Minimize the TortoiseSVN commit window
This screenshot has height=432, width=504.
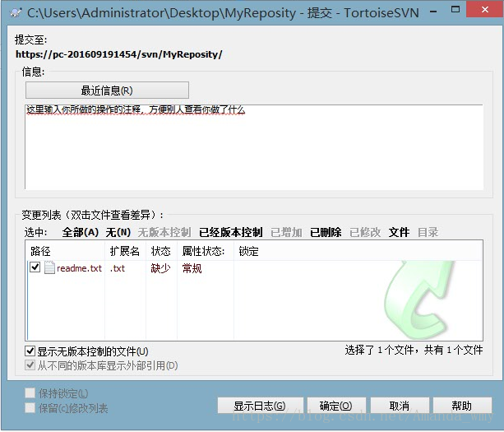pos(433,12)
